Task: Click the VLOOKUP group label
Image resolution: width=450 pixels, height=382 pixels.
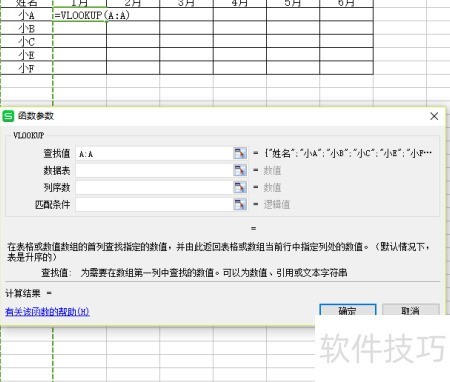Action: [x=28, y=135]
